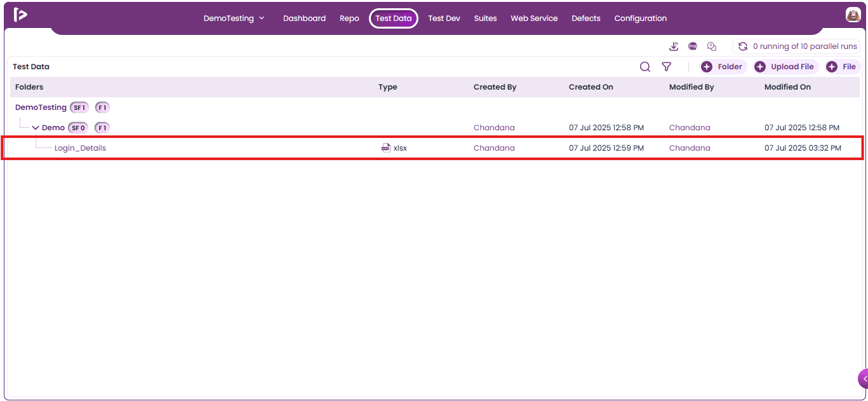Click the 07 Jul 2025 12:59 PM timestamp
This screenshot has height=401, width=868.
coord(606,148)
